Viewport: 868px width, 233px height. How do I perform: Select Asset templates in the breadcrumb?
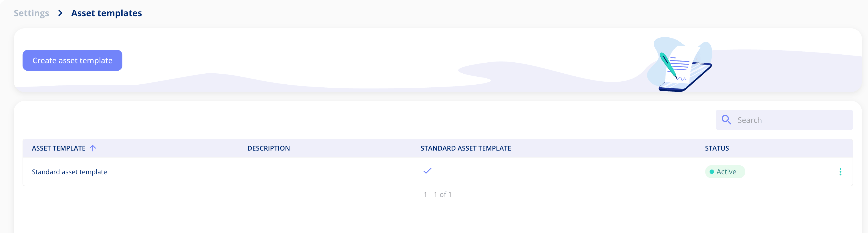coord(106,13)
